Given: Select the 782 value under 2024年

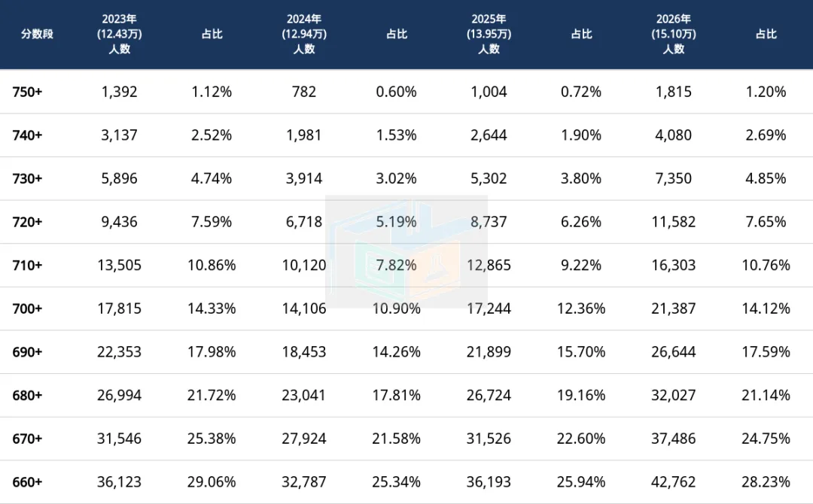Looking at the screenshot, I should tap(304, 93).
